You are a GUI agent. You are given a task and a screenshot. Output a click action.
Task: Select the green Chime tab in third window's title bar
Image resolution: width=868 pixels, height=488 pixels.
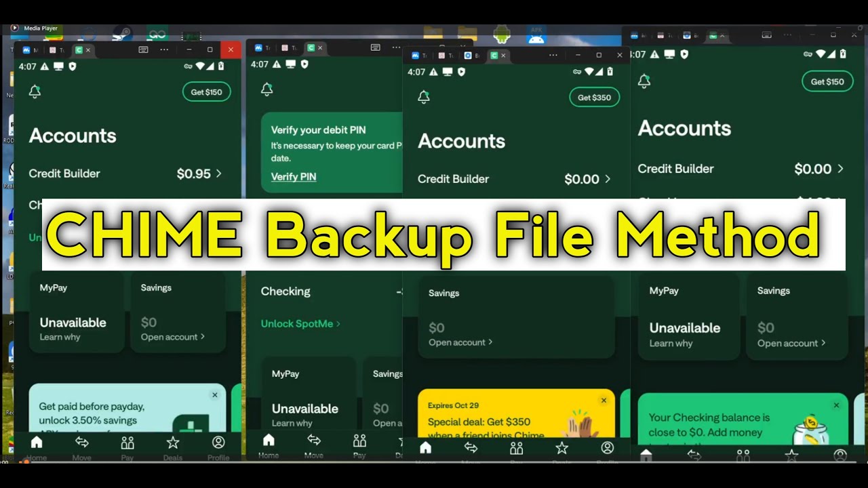click(x=494, y=56)
